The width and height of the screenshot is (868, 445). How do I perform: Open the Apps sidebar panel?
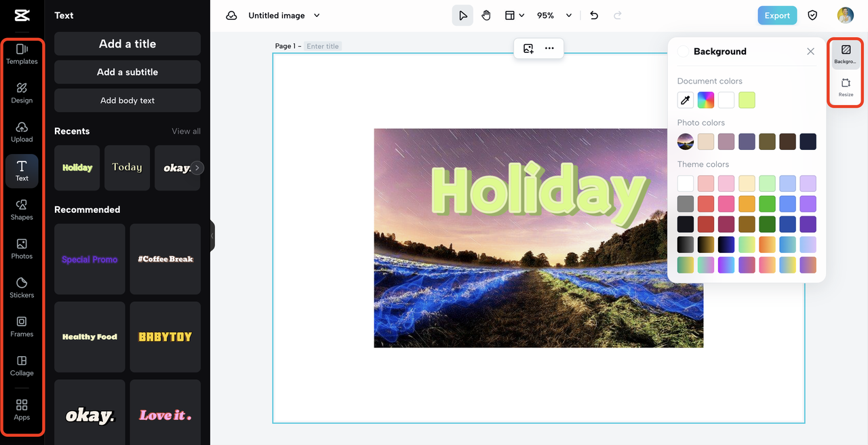pos(22,410)
